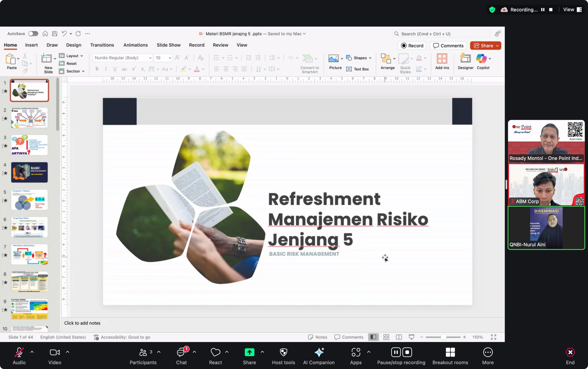
Task: Toggle Notes pane in status bar
Action: pos(317,337)
